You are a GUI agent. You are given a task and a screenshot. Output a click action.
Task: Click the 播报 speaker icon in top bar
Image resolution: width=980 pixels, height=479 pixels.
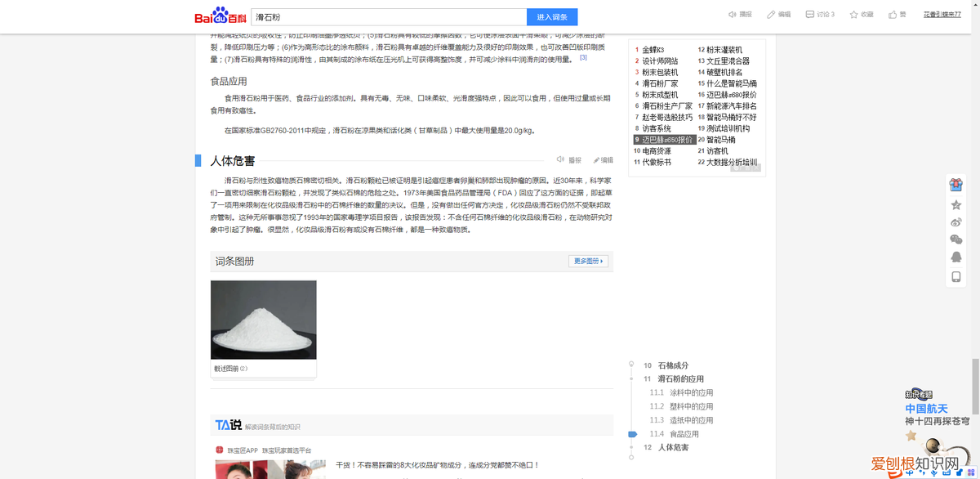(732, 15)
